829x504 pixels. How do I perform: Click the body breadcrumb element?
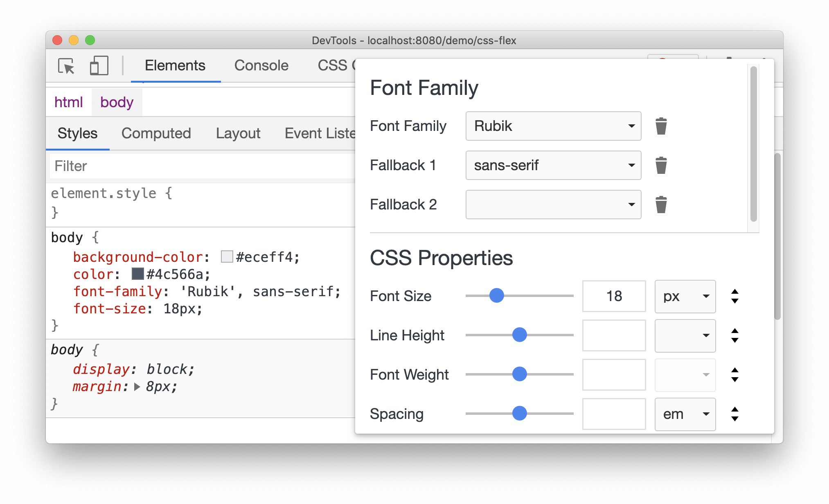tap(116, 101)
